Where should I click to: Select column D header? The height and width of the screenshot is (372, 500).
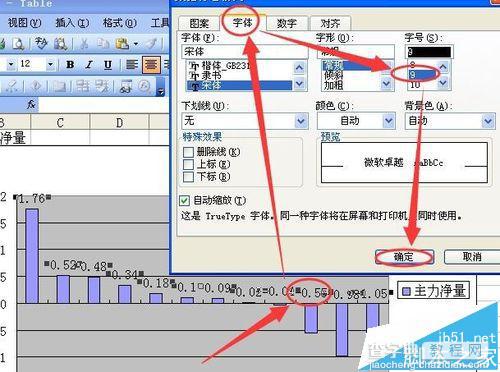click(119, 123)
